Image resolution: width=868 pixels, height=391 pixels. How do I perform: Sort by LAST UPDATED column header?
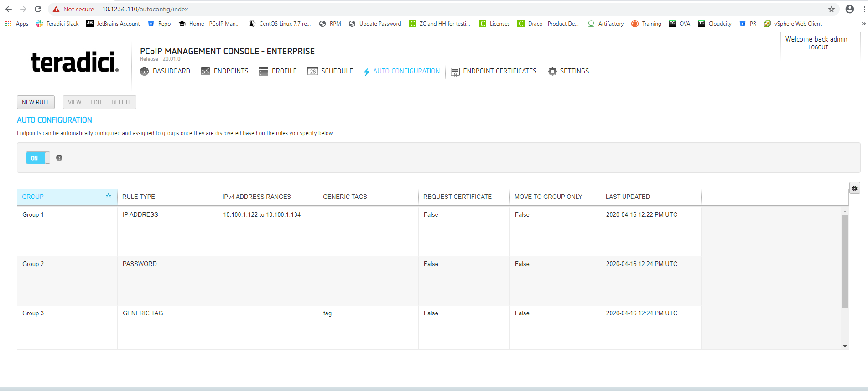[651, 197]
